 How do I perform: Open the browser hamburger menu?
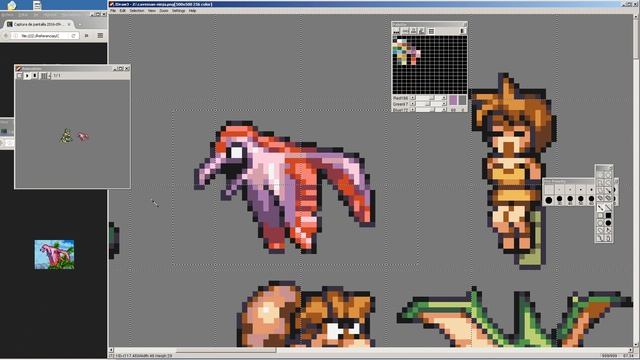100,36
